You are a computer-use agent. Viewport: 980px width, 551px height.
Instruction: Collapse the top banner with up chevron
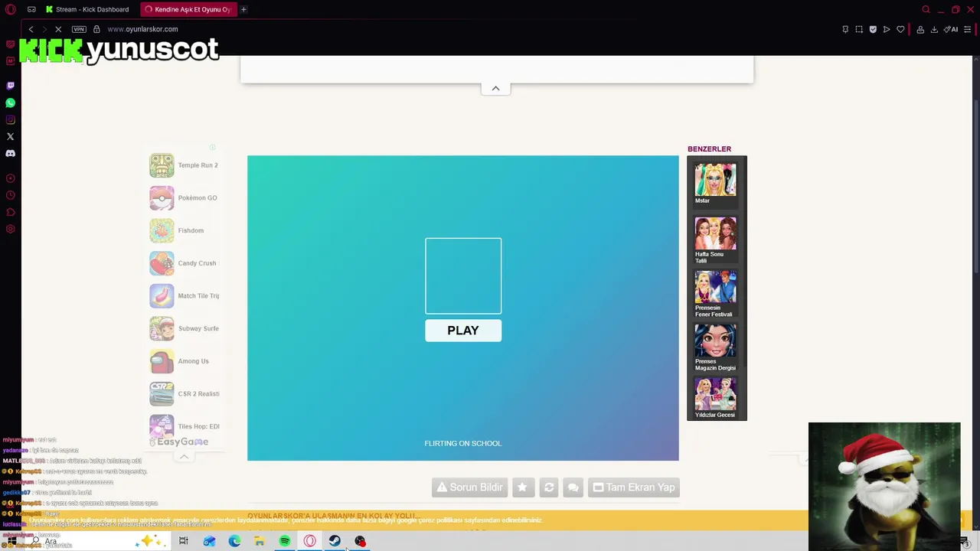point(495,88)
